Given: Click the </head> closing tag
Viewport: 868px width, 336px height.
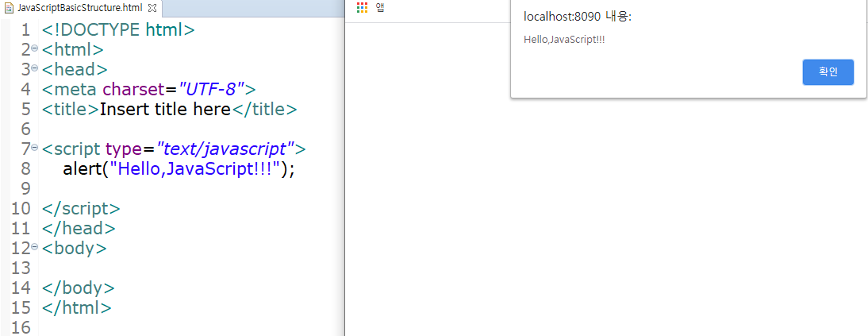Looking at the screenshot, I should tap(79, 229).
